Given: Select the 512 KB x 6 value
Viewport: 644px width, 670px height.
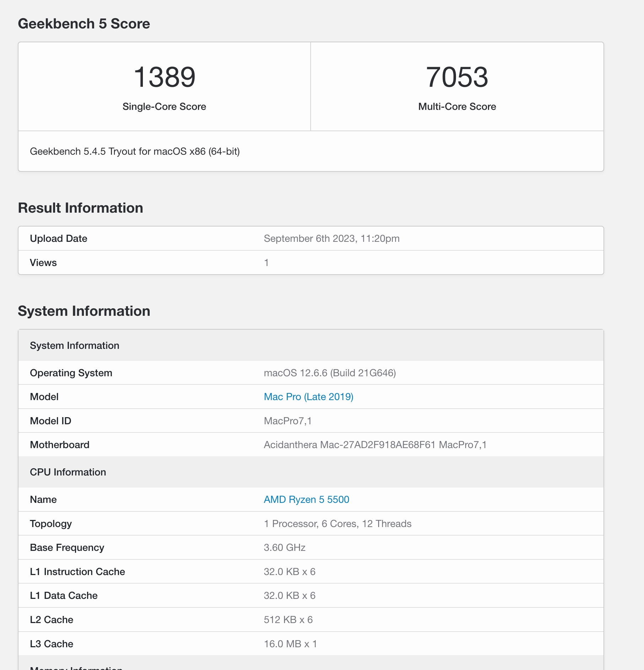Looking at the screenshot, I should (x=288, y=620).
